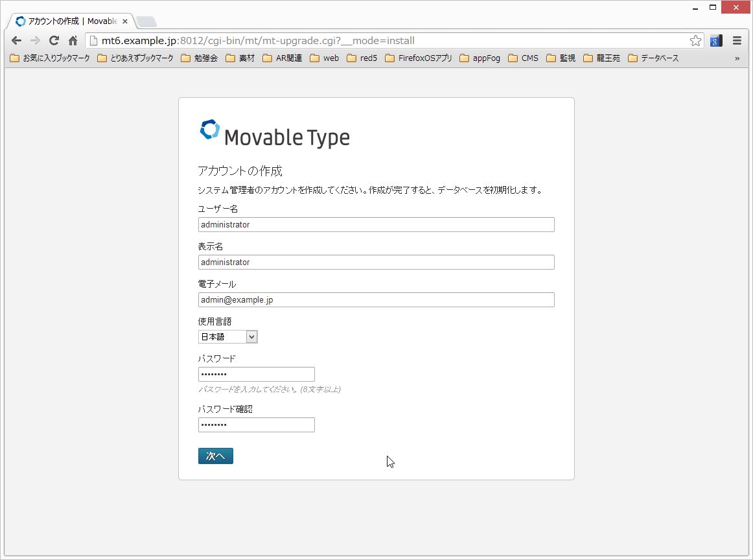The height and width of the screenshot is (560, 753).
Task: Focus the ユーザー名 input field
Action: click(x=376, y=224)
